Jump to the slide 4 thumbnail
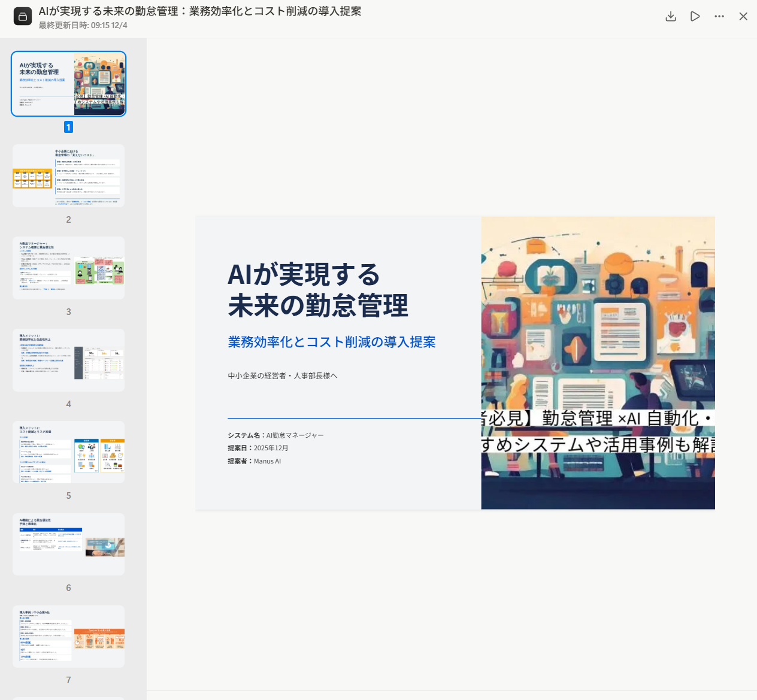 pyautogui.click(x=68, y=360)
